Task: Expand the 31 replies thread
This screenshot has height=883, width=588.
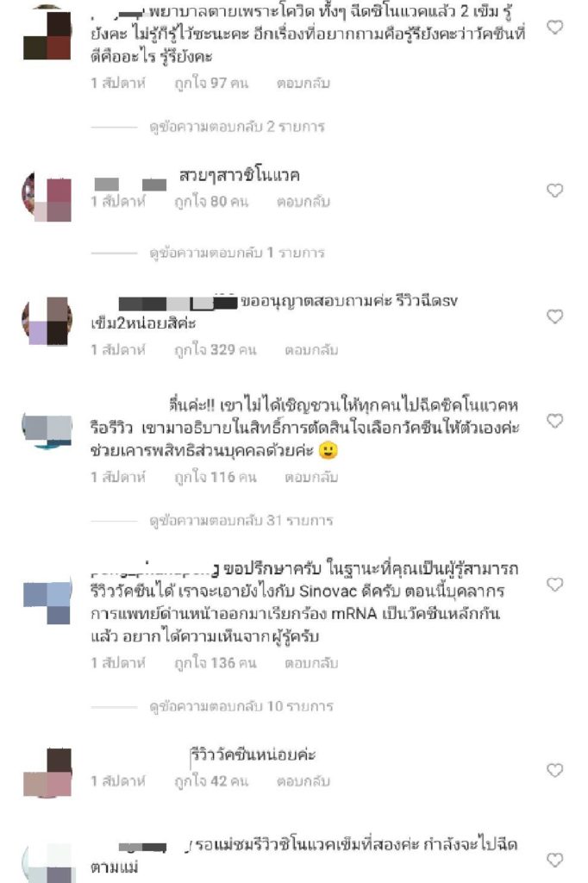Action: coord(241,520)
